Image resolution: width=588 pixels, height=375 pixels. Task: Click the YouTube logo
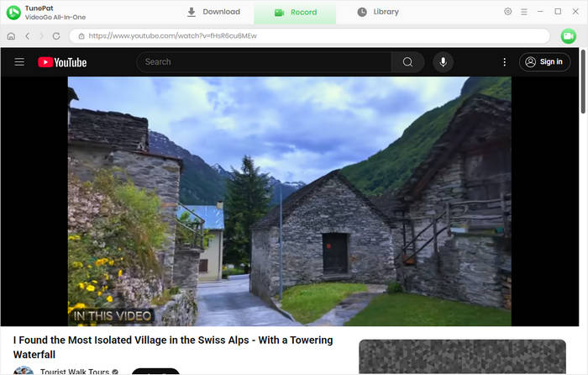click(62, 62)
